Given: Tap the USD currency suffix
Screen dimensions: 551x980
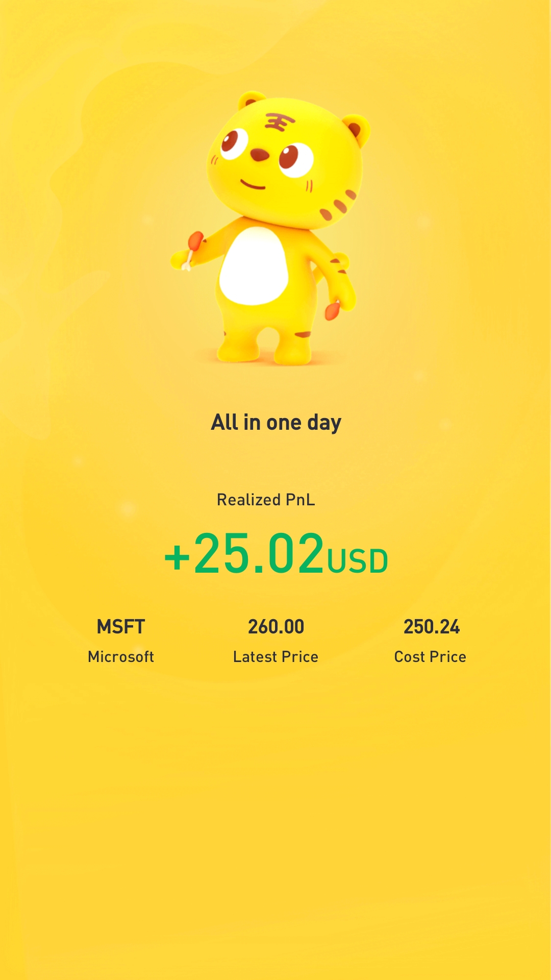Looking at the screenshot, I should tap(358, 561).
